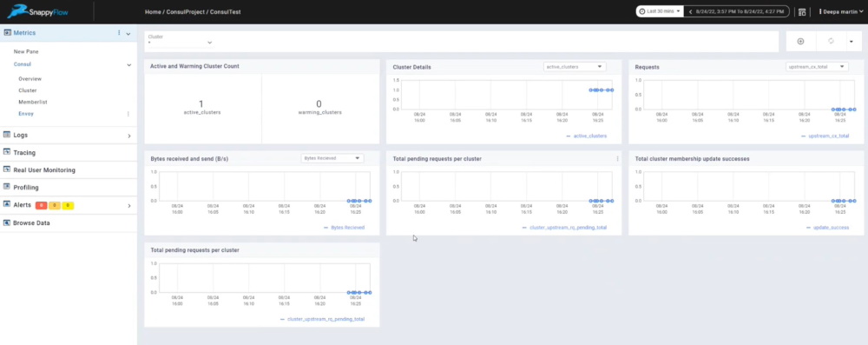
Task: Open ConsulTest in the breadcrumb
Action: (x=226, y=11)
